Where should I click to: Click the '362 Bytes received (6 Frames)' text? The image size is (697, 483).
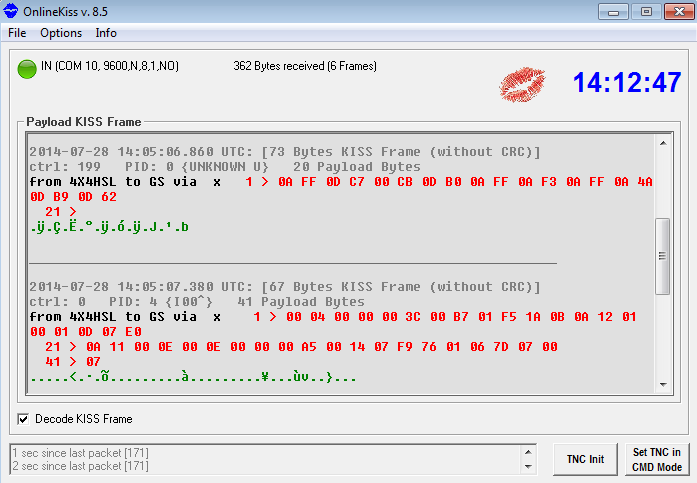[305, 66]
